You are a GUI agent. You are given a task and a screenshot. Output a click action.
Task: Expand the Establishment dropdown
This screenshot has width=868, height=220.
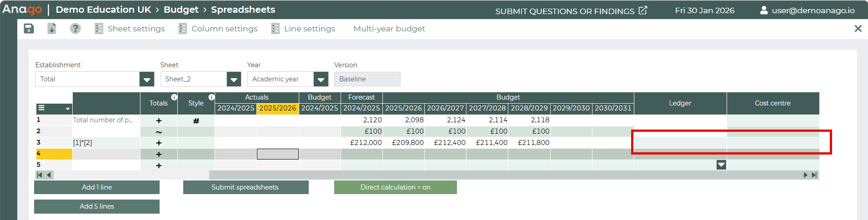pos(146,79)
